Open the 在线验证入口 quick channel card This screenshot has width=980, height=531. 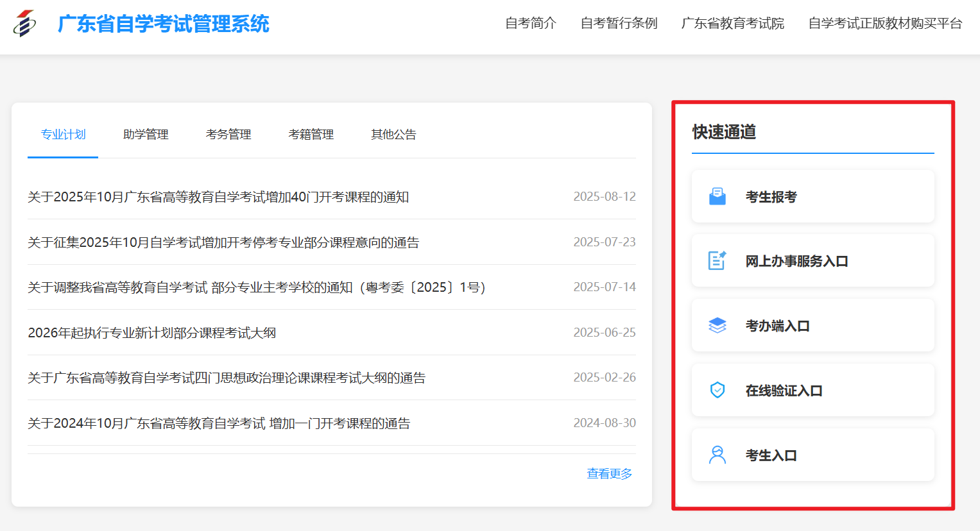(x=812, y=389)
